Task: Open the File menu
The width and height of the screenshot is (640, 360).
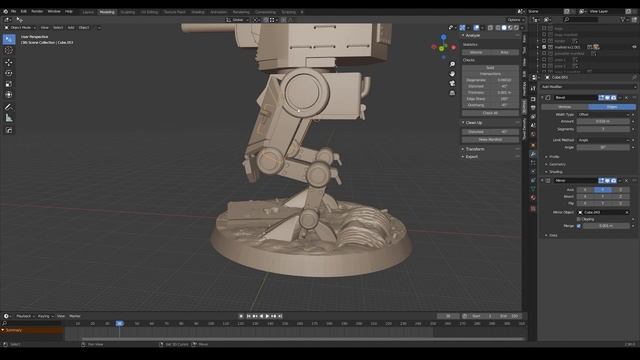Action: [13, 11]
